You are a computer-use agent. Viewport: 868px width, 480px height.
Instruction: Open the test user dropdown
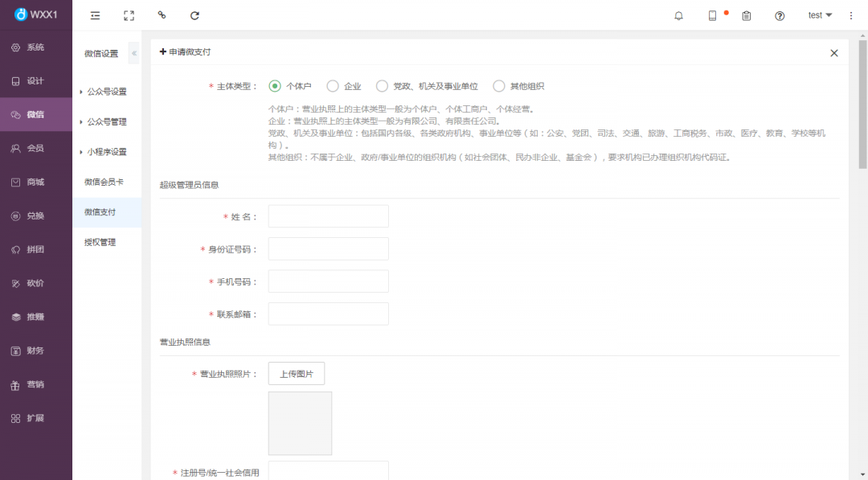tap(820, 15)
